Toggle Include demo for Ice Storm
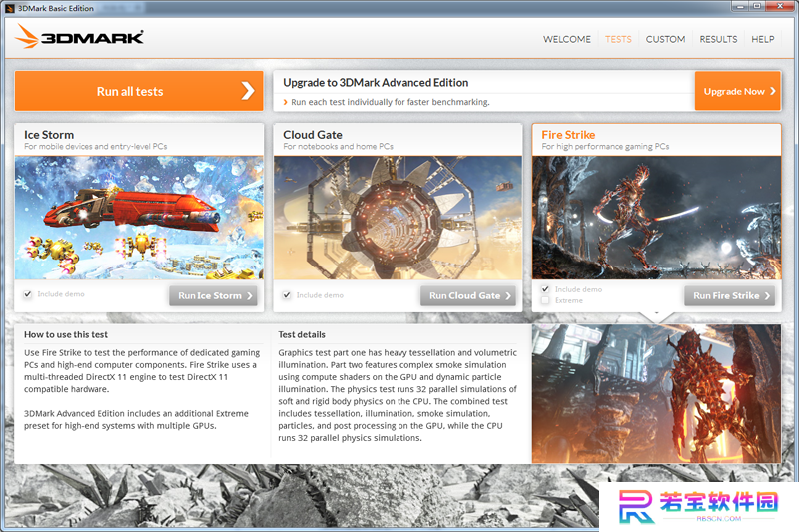Viewport: 799px width, 532px height. [28, 294]
